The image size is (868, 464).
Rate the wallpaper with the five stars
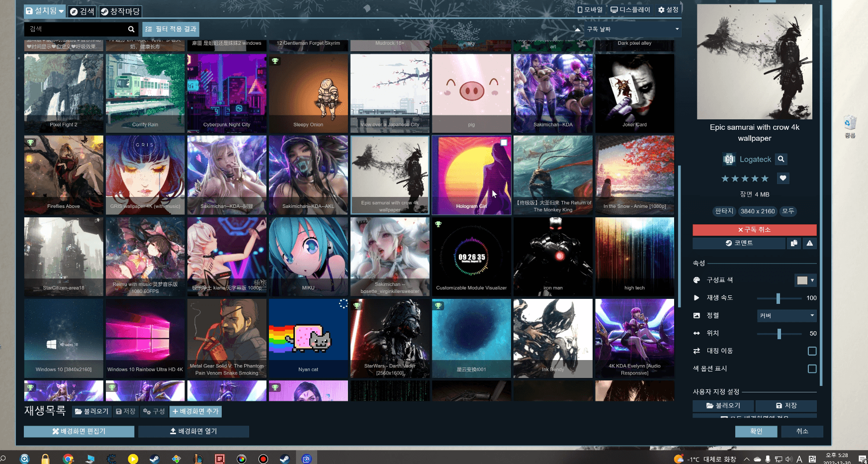(x=745, y=179)
